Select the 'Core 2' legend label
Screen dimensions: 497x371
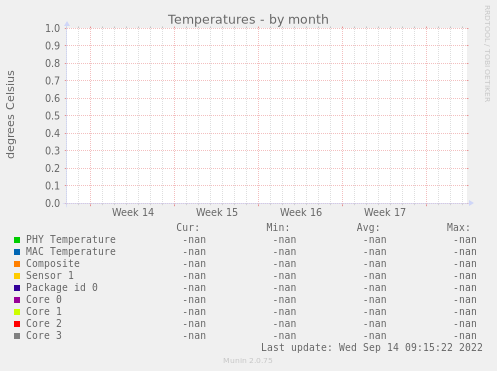44,324
